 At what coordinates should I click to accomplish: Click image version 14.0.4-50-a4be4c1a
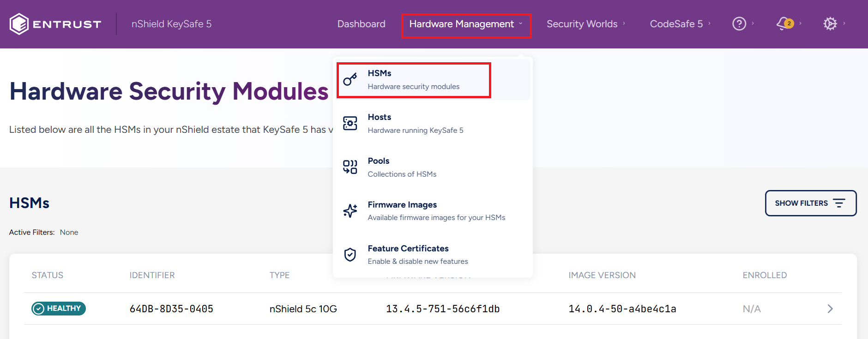pos(622,309)
